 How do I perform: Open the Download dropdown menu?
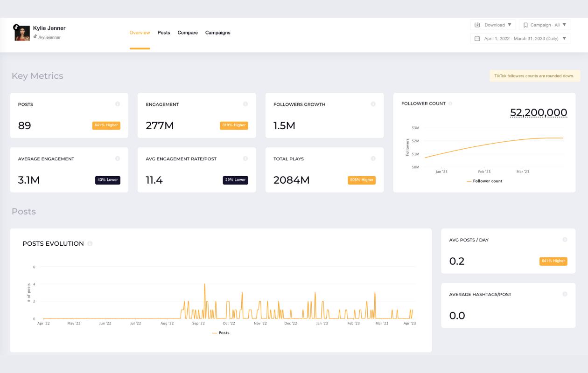[493, 25]
